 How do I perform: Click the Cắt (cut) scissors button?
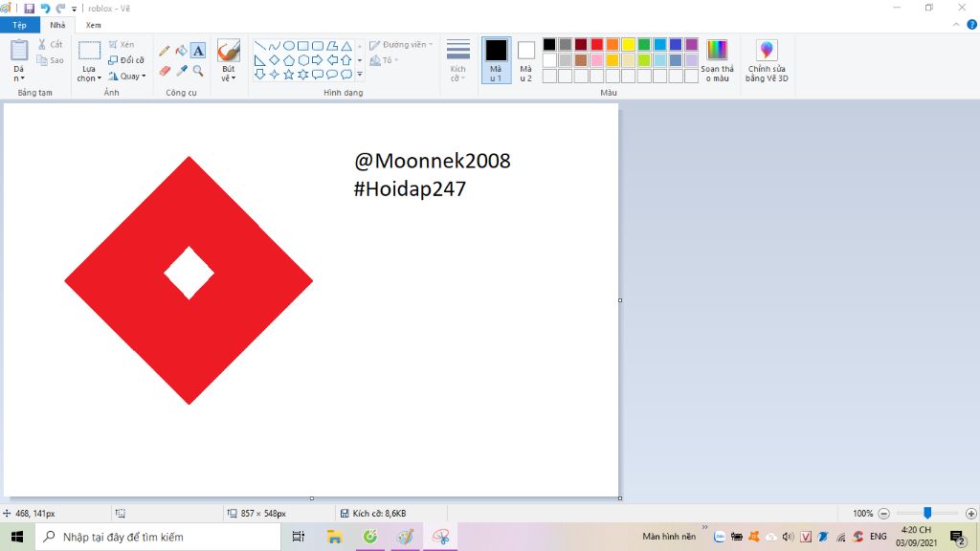point(50,44)
